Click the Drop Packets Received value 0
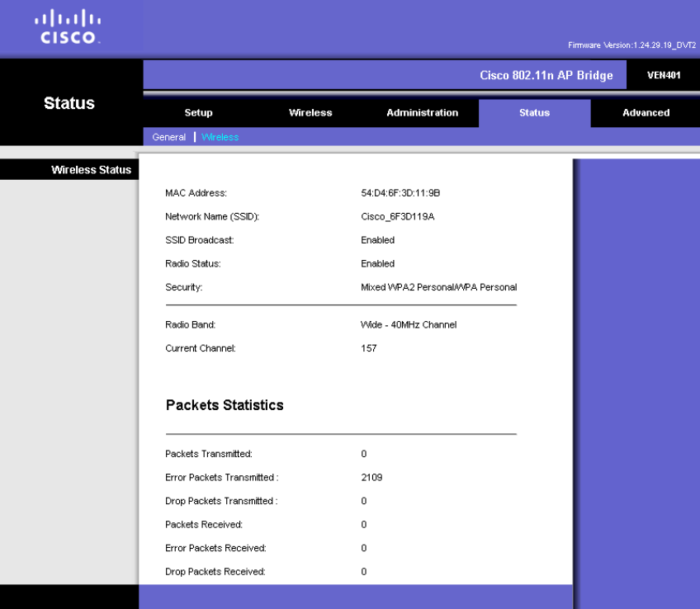 (364, 572)
